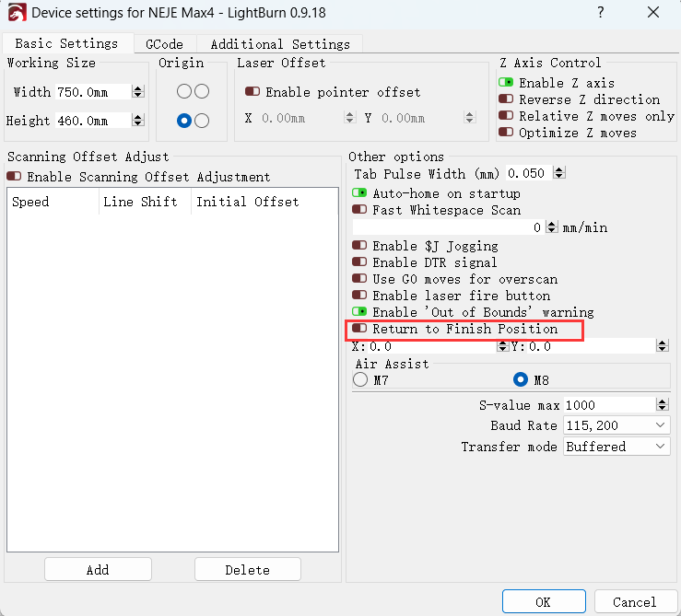Image resolution: width=681 pixels, height=616 pixels.
Task: Disable the Enable Z axis toggle
Action: 506,83
